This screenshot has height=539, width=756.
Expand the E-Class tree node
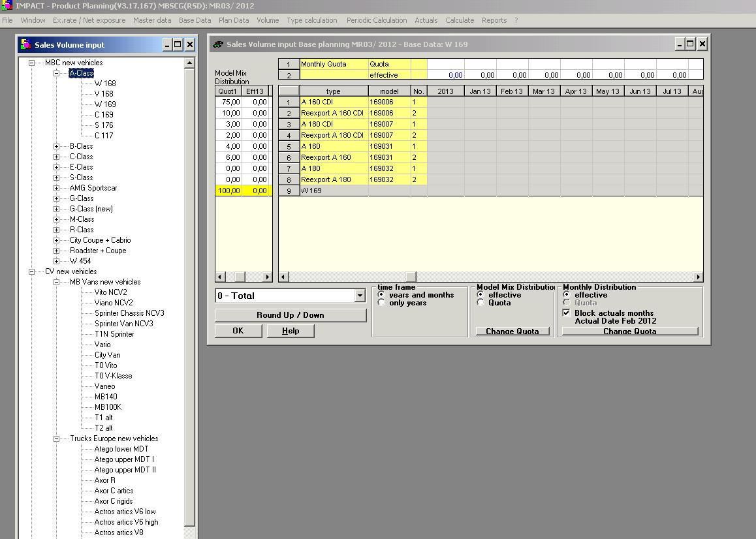click(x=56, y=167)
